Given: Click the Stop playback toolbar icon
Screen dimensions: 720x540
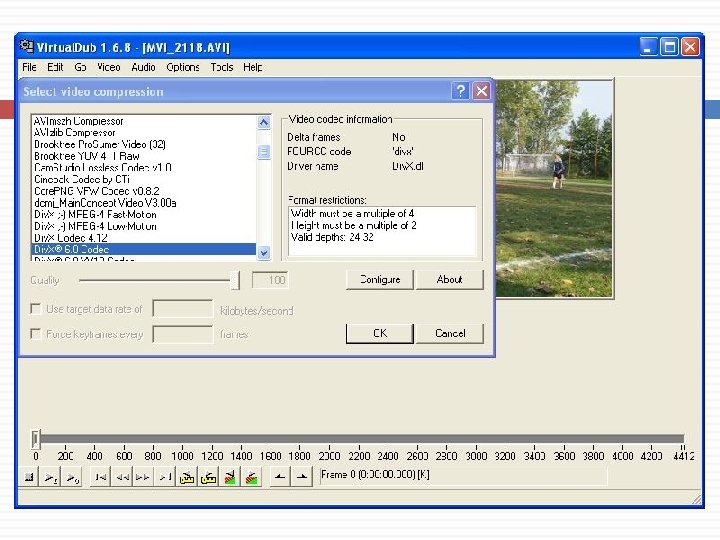Looking at the screenshot, I should [29, 478].
